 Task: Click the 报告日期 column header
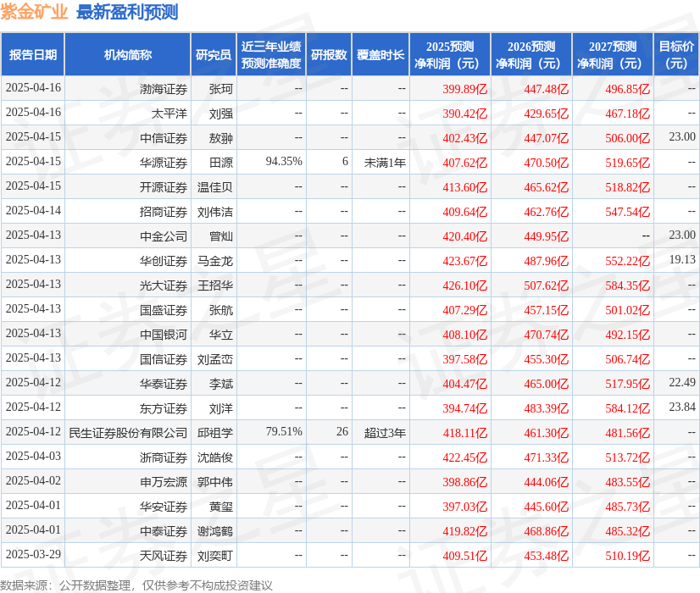click(33, 55)
